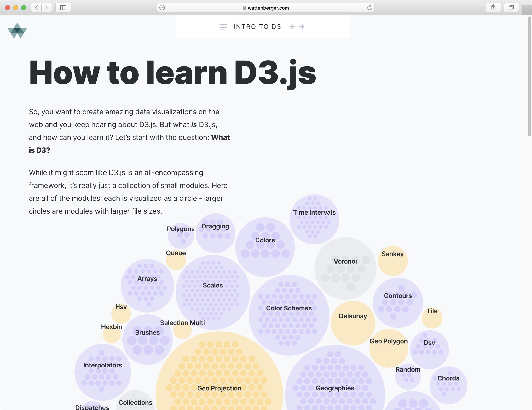Click the wattenberger.com address field
532x410 pixels.
pos(266,7)
